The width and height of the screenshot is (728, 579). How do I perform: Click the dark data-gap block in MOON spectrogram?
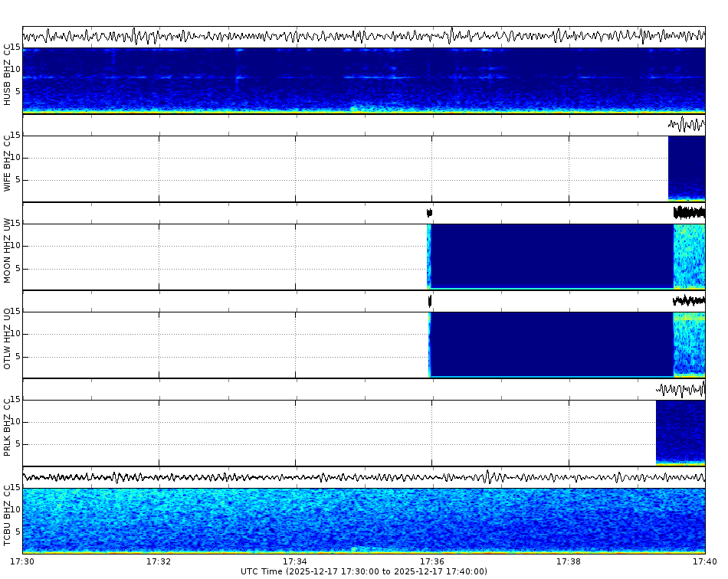point(552,257)
